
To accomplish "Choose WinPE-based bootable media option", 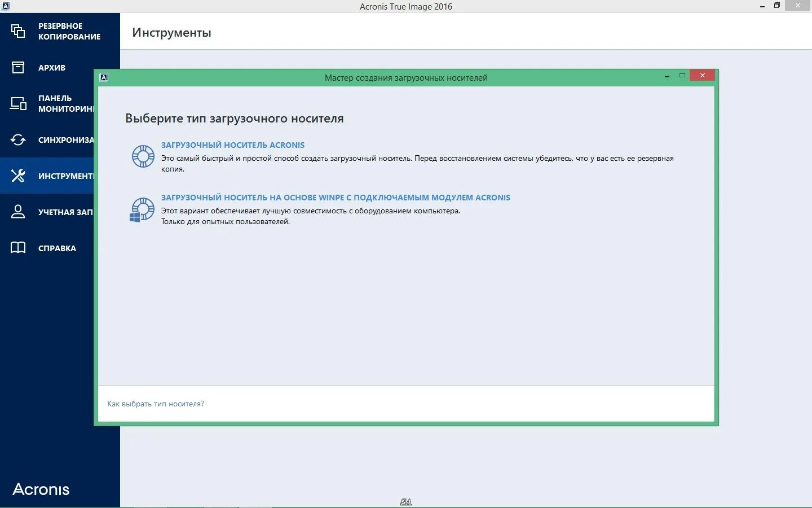I will 336,198.
